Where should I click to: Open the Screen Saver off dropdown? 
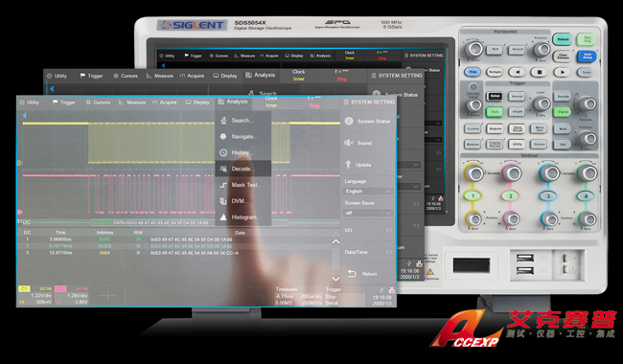pyautogui.click(x=368, y=214)
